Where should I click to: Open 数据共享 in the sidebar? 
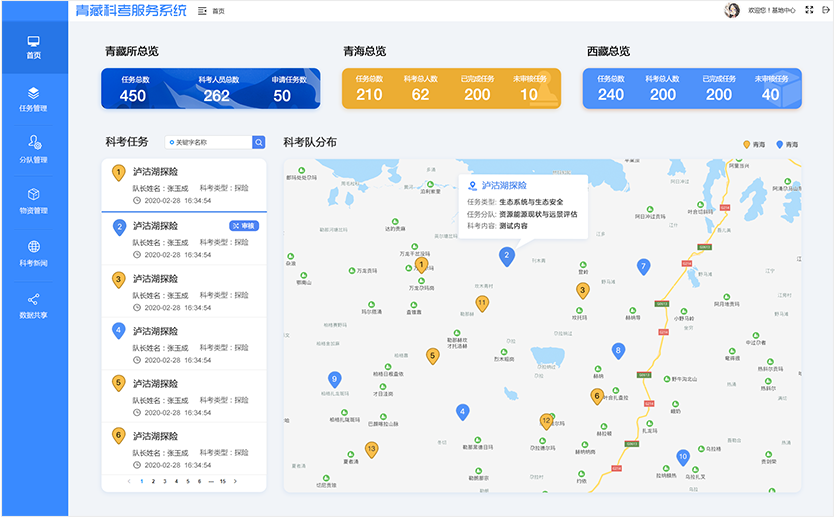point(34,306)
